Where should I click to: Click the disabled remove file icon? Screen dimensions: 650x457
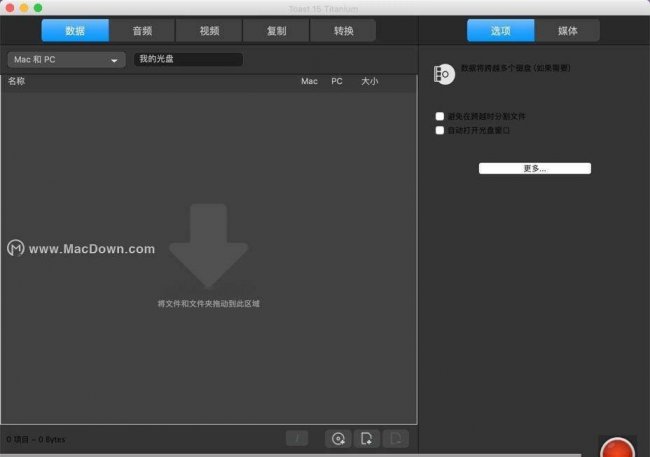(x=395, y=438)
